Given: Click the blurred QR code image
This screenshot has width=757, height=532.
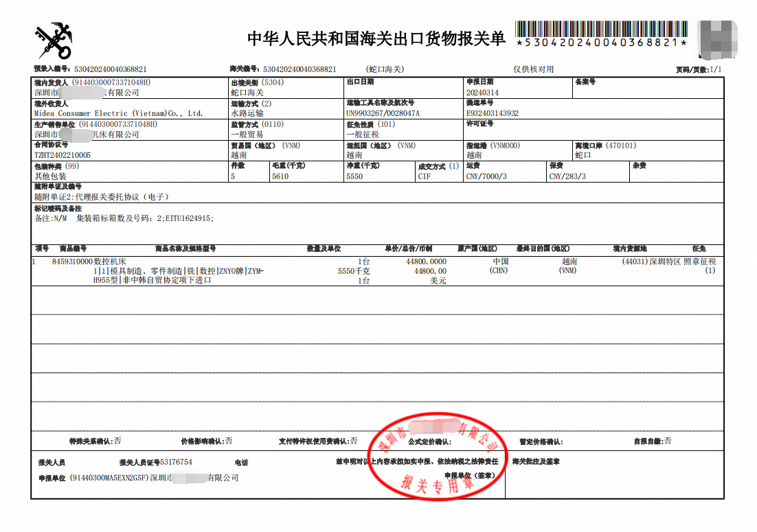Looking at the screenshot, I should pyautogui.click(x=717, y=40).
